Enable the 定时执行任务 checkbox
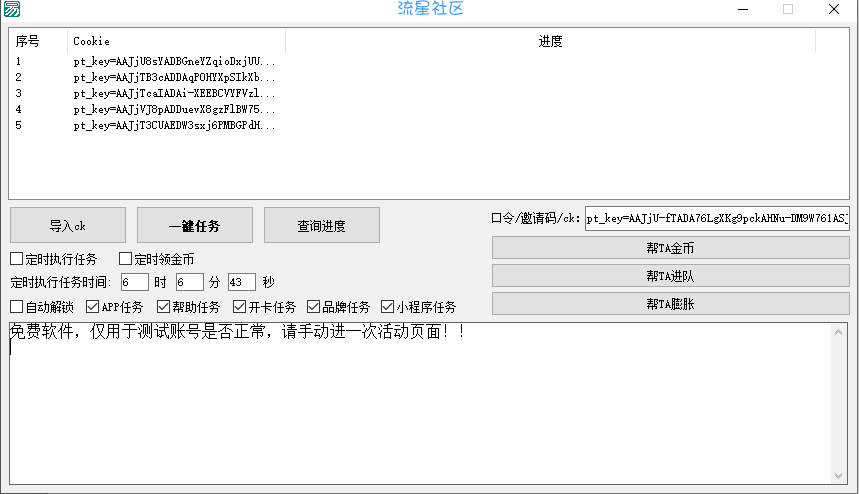 pyautogui.click(x=16, y=259)
